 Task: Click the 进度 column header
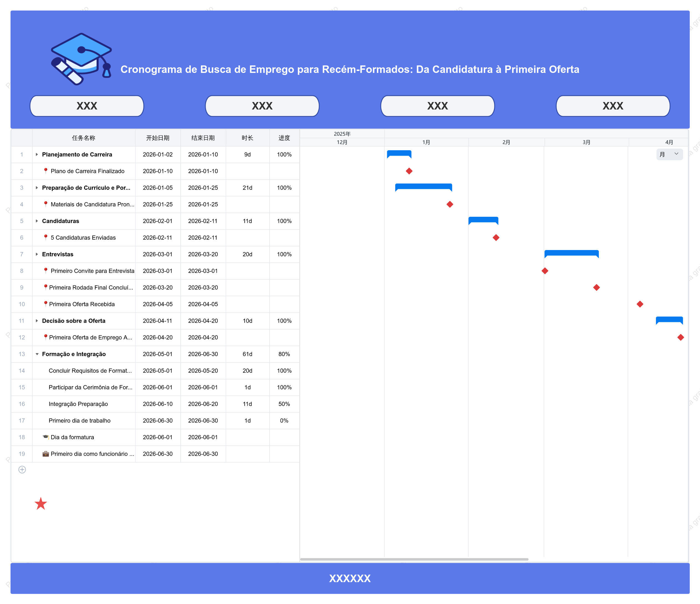pyautogui.click(x=284, y=138)
